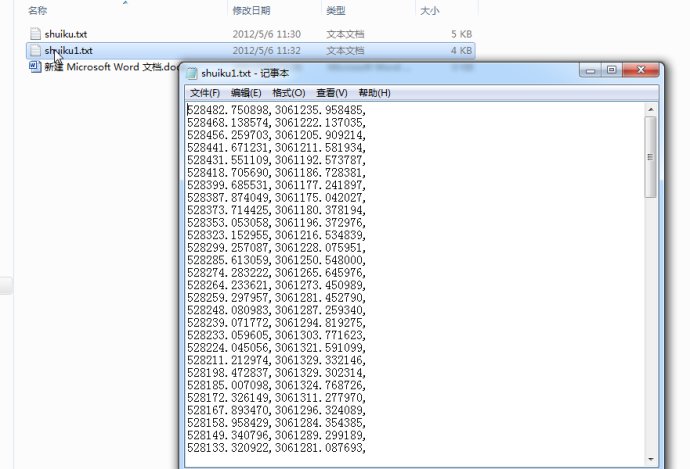Select the Word document file icon

click(35, 67)
